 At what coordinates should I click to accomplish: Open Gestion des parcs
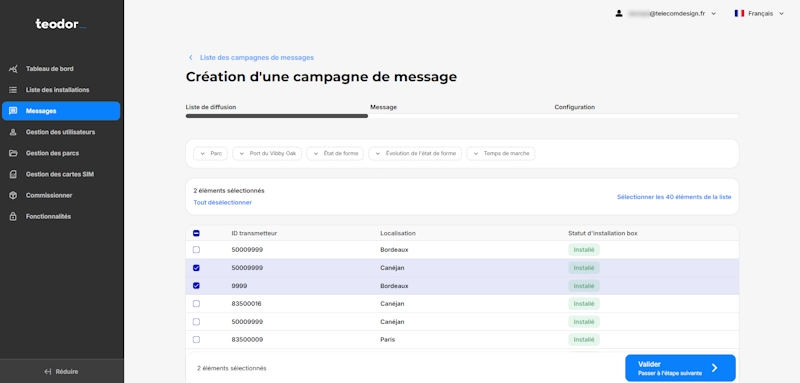[61, 153]
